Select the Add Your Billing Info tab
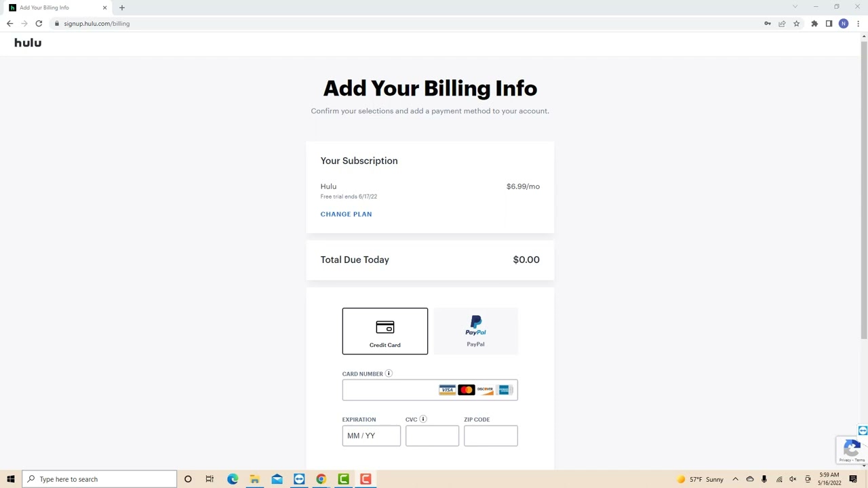The width and height of the screenshot is (868, 488). (58, 7)
